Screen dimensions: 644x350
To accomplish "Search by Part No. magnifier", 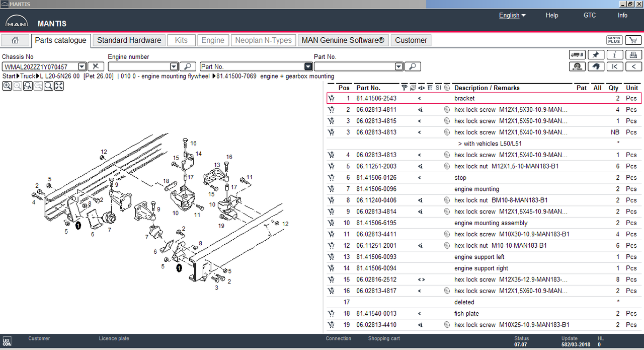I will click(x=413, y=66).
